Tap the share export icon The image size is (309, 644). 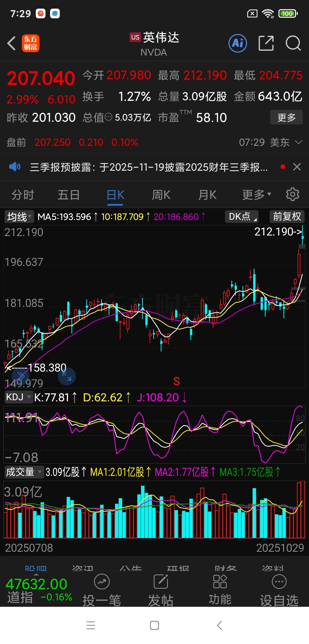coord(266,43)
